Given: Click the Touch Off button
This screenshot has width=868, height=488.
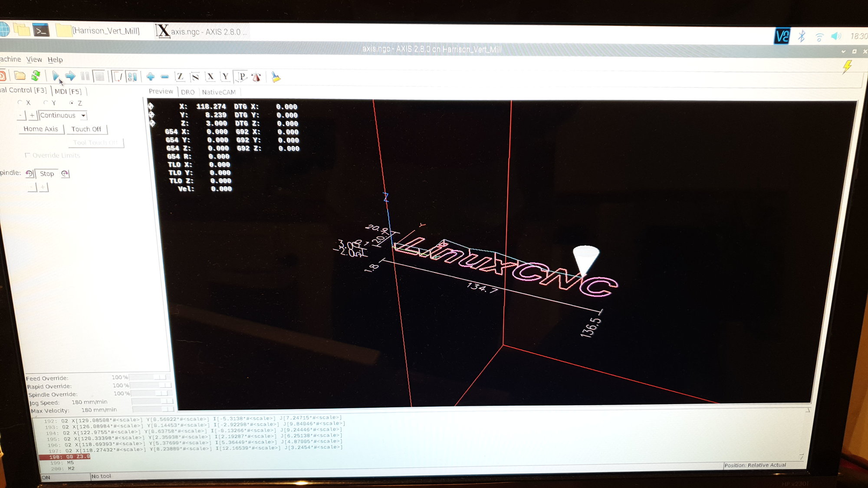Looking at the screenshot, I should tap(86, 129).
